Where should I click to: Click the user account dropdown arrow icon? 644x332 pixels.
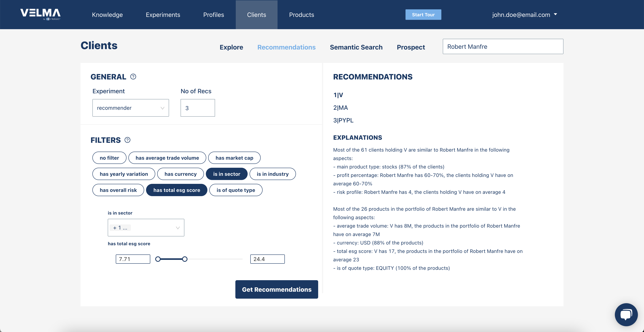point(555,15)
